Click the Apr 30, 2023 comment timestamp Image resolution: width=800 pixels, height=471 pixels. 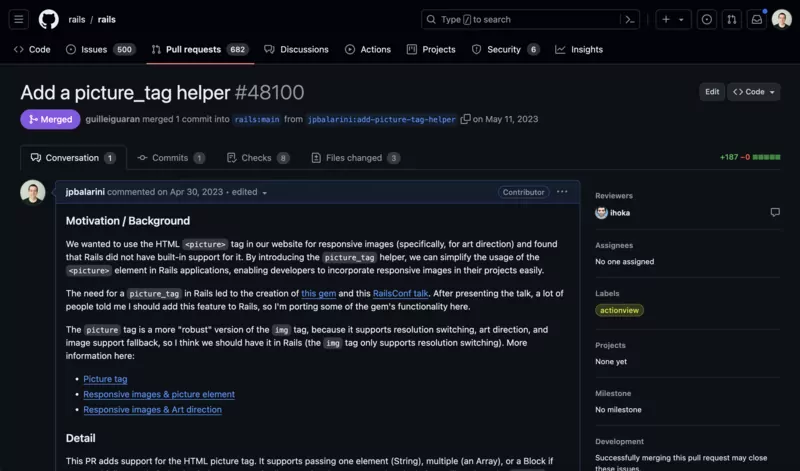coord(196,192)
